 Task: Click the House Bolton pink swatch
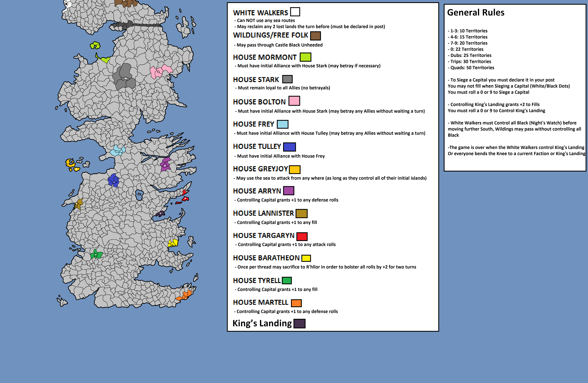[294, 101]
